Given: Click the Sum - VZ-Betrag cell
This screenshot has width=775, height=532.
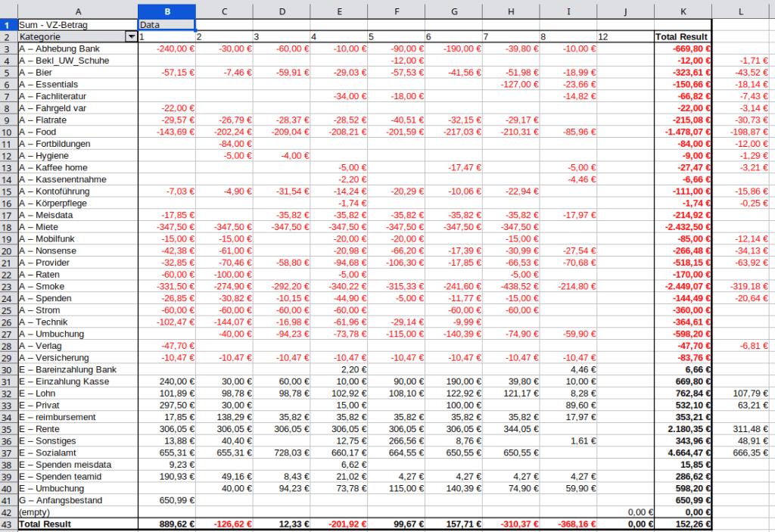Looking at the screenshot, I should [77, 25].
